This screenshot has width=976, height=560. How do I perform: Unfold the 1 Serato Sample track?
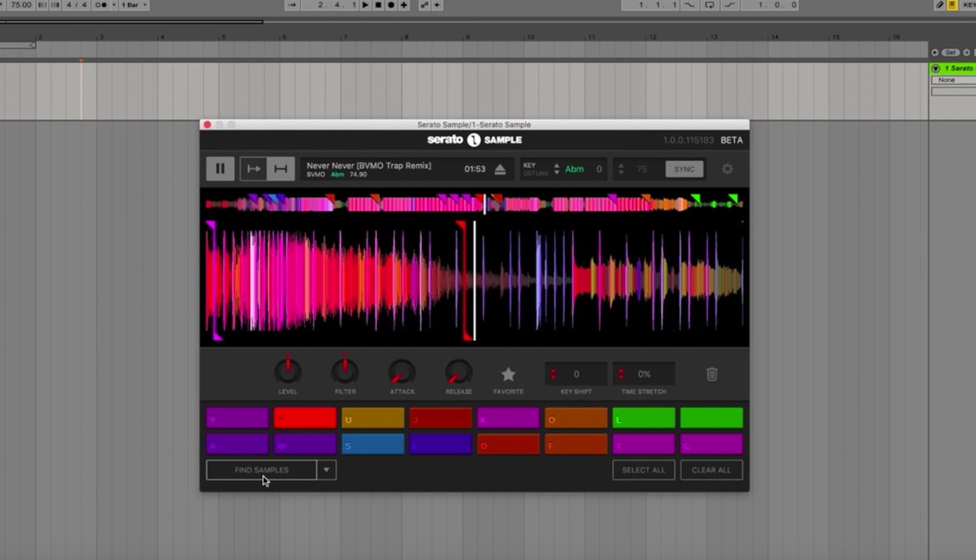click(935, 67)
